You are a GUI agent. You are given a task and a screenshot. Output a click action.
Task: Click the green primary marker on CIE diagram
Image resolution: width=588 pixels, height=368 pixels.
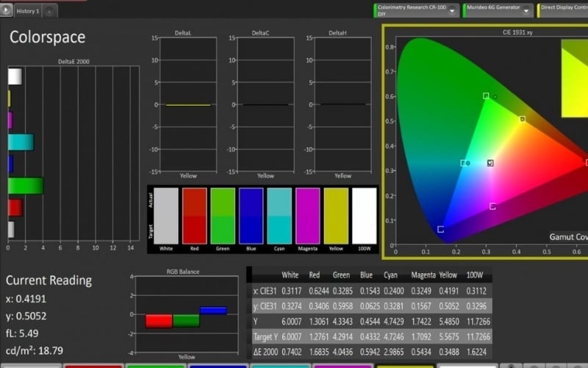486,96
